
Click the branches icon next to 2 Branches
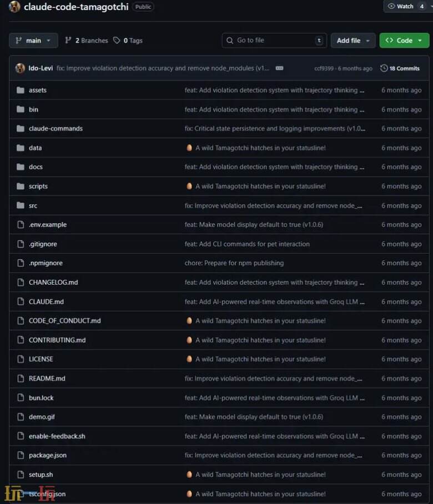(68, 41)
